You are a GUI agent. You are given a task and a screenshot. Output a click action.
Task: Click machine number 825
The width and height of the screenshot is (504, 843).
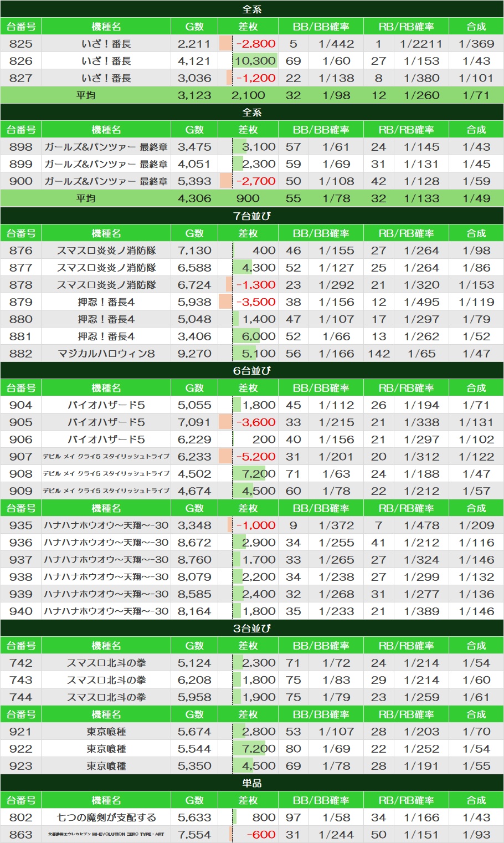pos(21,44)
